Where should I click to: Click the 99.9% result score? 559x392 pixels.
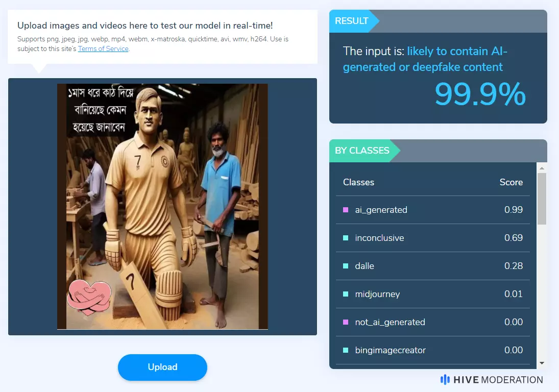tap(480, 94)
